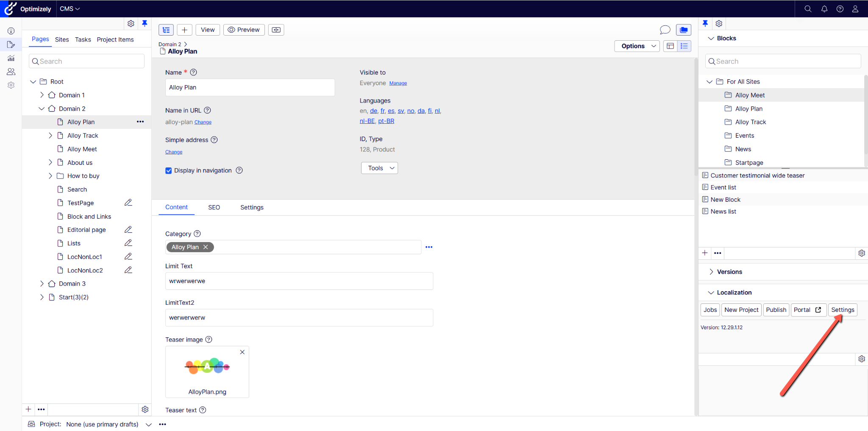868x431 pixels.
Task: Expand the Alloy Track page node
Action: (x=50, y=135)
